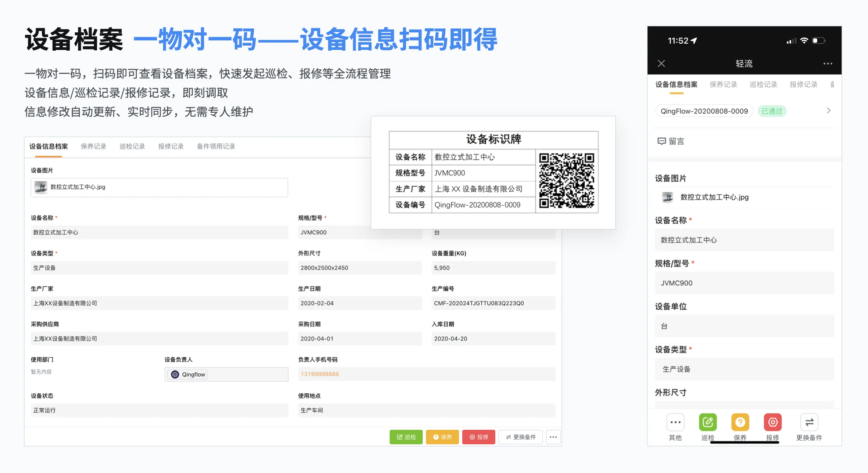Switch to 保养记录 tab on desktop
This screenshot has width=868, height=473.
(93, 146)
